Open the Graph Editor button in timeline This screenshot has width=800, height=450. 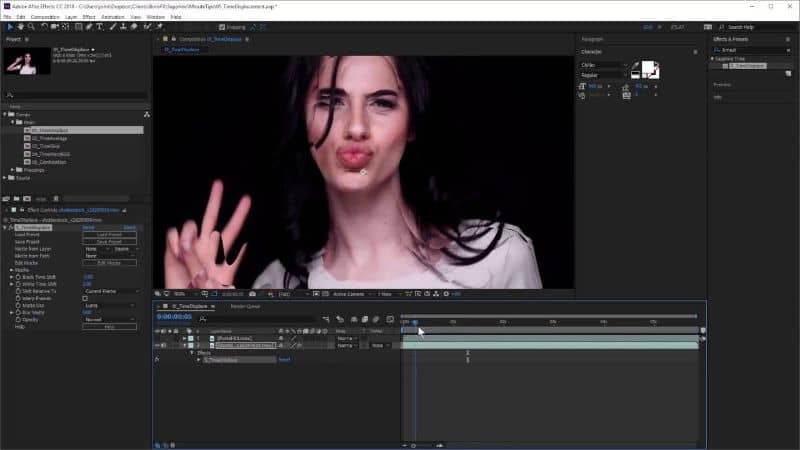(x=390, y=319)
